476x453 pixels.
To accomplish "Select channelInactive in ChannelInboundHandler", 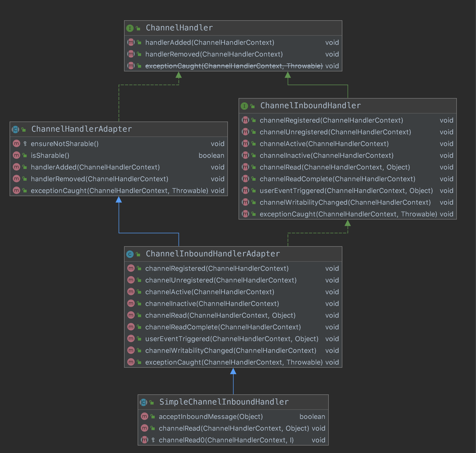I will [327, 155].
